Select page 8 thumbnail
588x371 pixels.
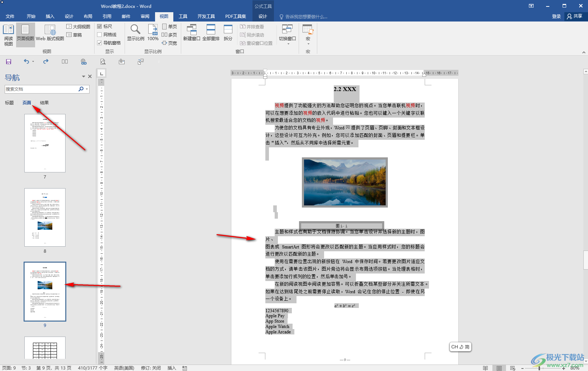[x=45, y=217]
